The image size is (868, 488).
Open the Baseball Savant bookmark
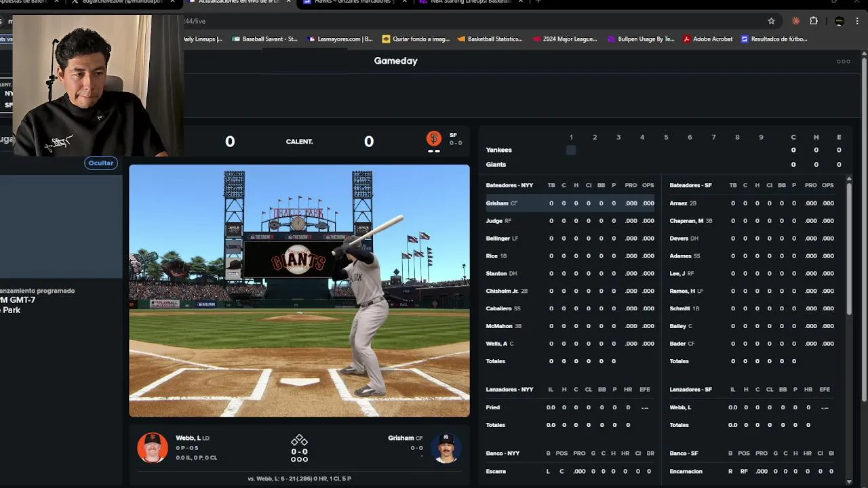[264, 39]
